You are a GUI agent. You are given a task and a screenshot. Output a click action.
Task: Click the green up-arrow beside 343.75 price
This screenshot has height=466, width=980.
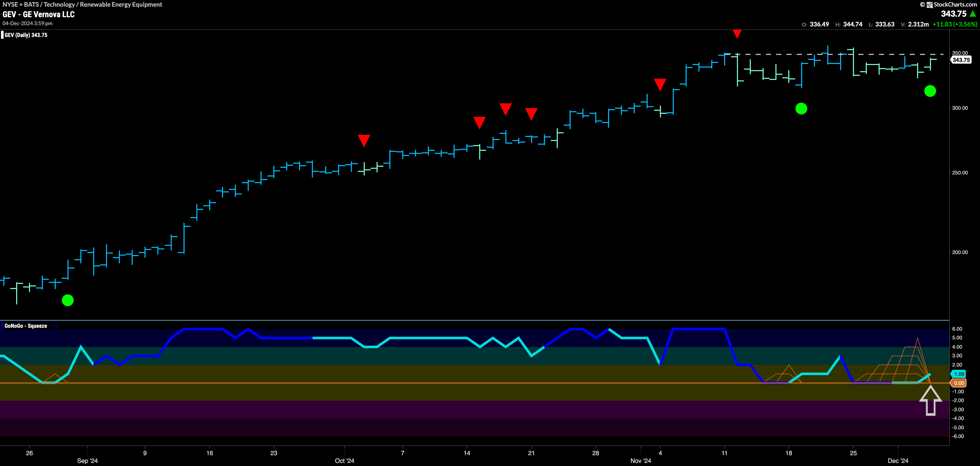tap(973, 14)
